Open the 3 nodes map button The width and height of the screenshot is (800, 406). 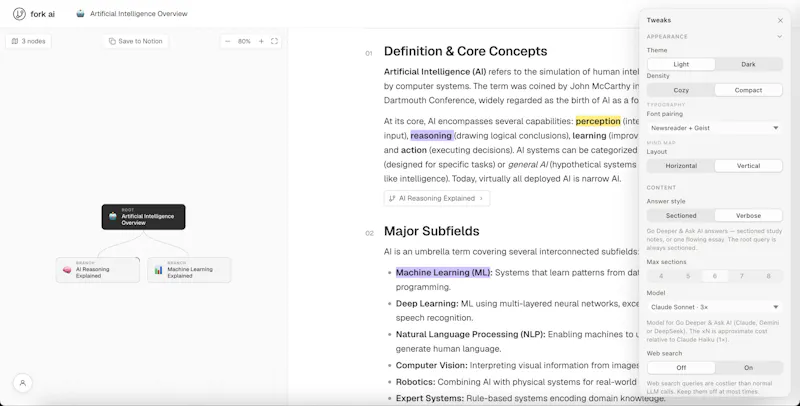(x=29, y=41)
